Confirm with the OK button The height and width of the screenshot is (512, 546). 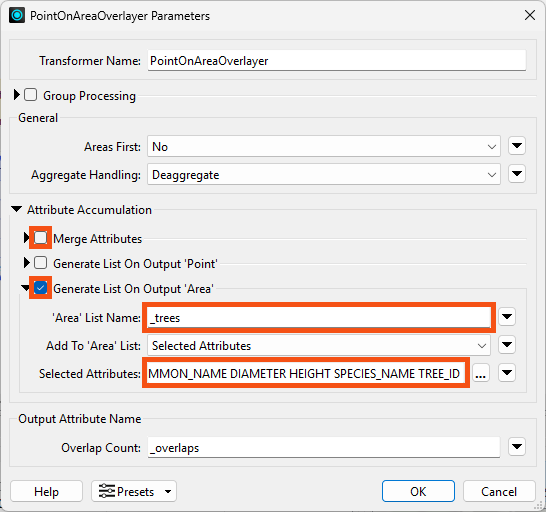418,491
